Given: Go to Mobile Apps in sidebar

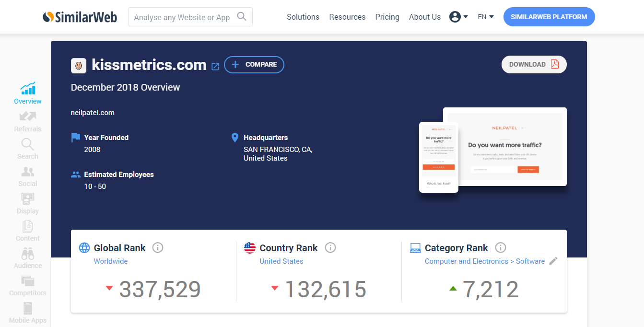Looking at the screenshot, I should pyautogui.click(x=28, y=313).
